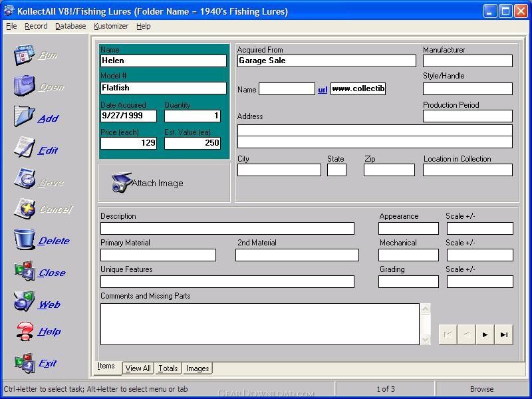Click the Production Period field
The width and height of the screenshot is (532, 399).
(467, 116)
